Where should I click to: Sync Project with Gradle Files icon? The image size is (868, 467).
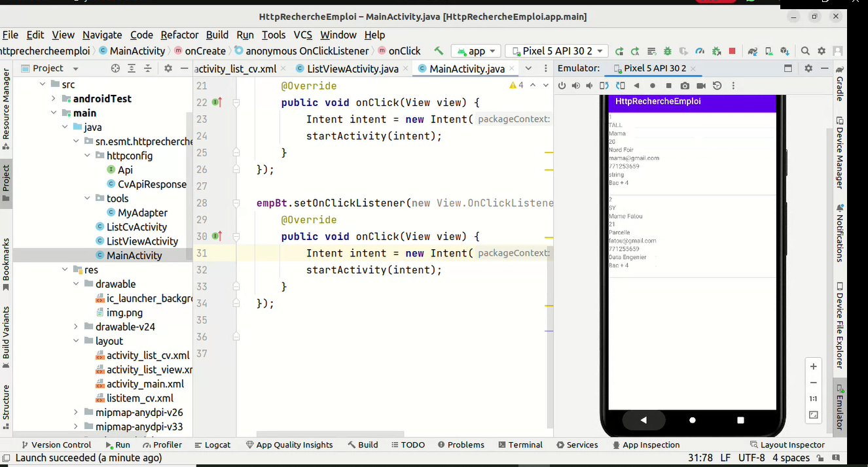coord(753,51)
